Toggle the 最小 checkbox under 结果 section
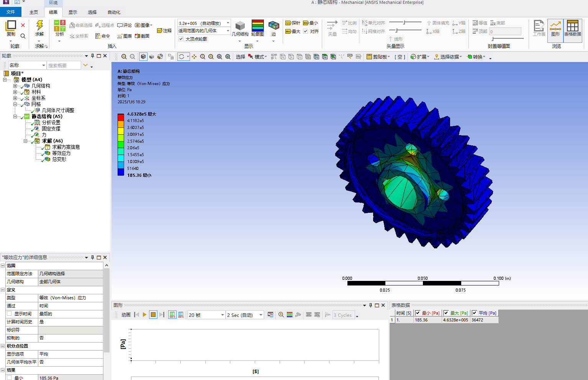The width and height of the screenshot is (588, 380). click(9, 378)
